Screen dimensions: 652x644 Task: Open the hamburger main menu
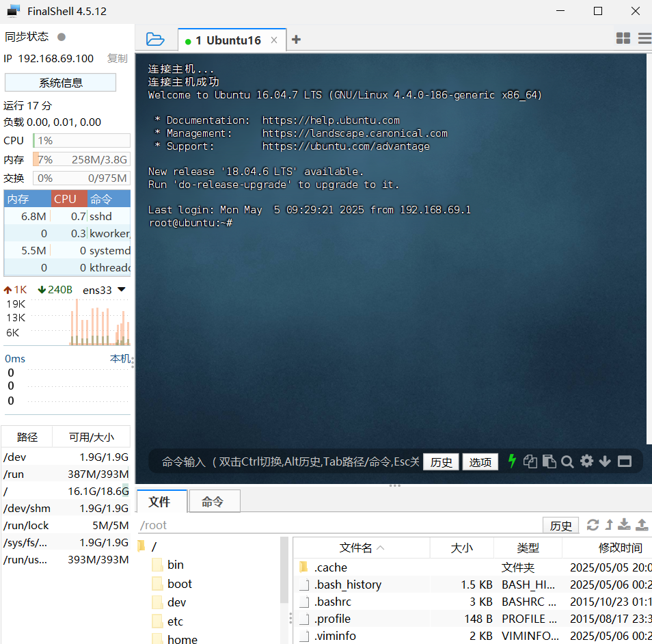click(645, 38)
